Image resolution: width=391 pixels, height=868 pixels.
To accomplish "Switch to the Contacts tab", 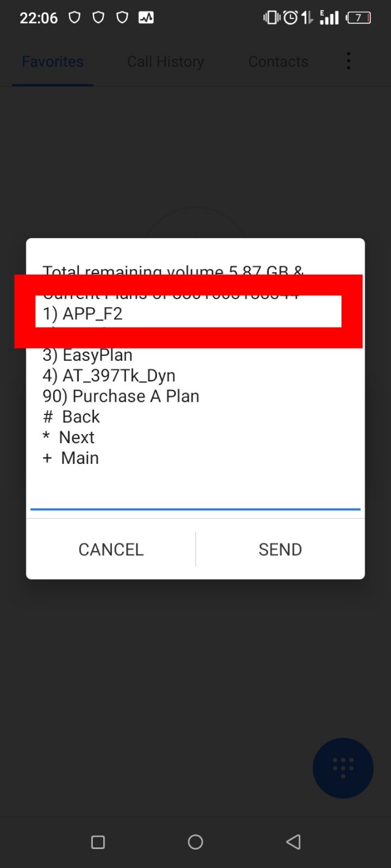I will click(278, 62).
